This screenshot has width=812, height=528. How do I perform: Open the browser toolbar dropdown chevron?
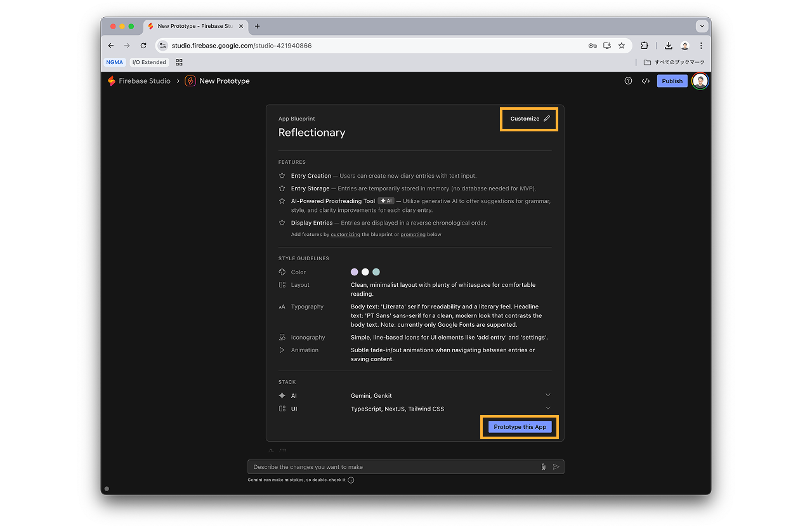pos(702,25)
